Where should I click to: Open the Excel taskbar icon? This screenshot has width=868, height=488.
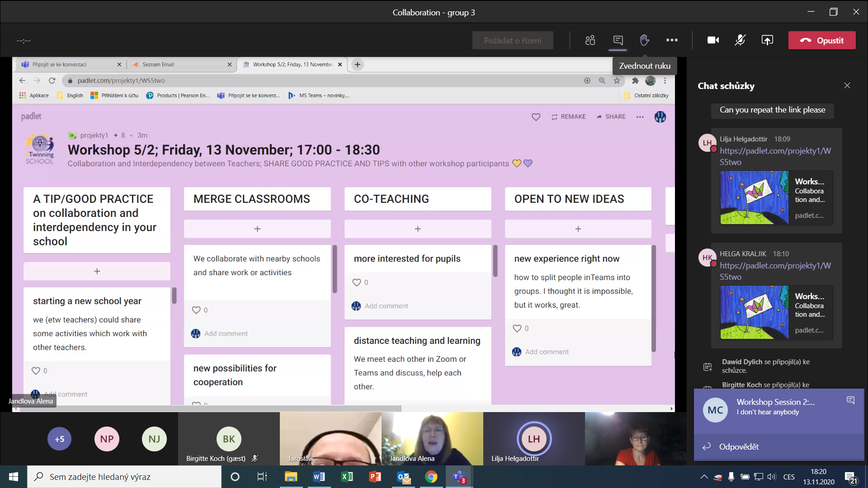click(347, 477)
